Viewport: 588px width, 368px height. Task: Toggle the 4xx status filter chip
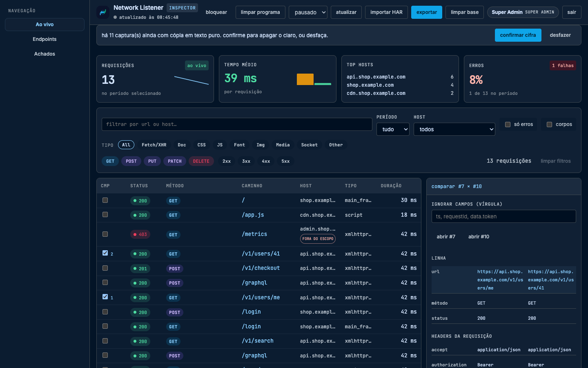click(x=266, y=161)
